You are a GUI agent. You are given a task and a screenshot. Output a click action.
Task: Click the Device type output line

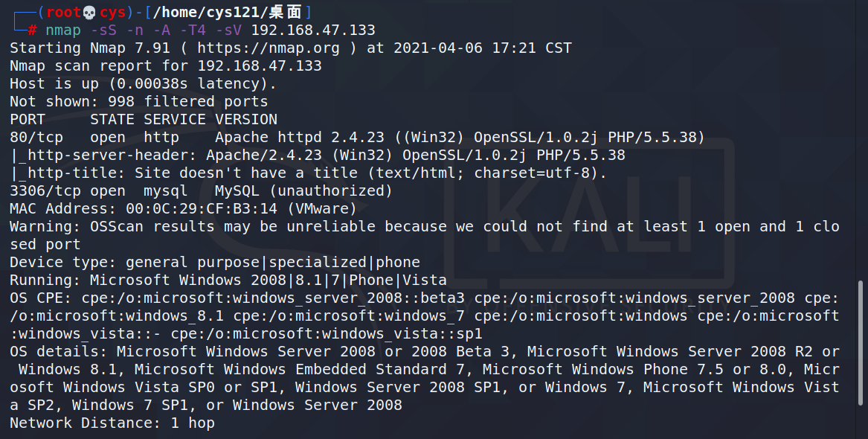215,263
